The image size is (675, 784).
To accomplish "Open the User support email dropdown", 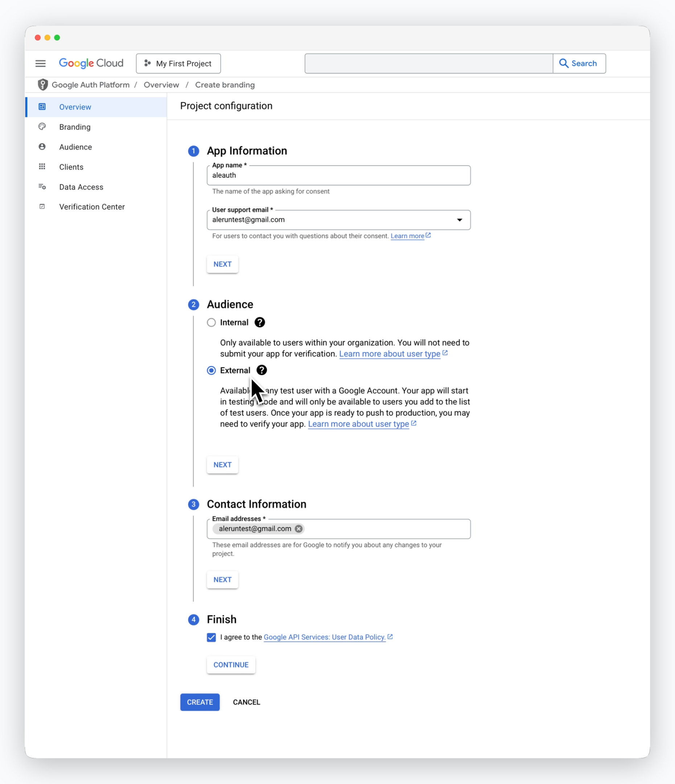I will [339, 220].
